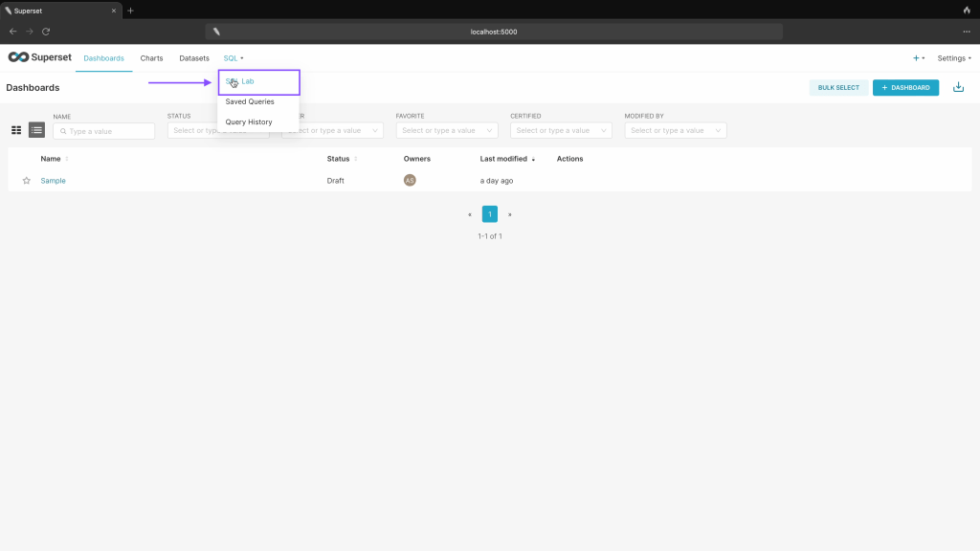Favorite the Sample dashboard with star
Screen dimensions: 980x551
point(27,181)
